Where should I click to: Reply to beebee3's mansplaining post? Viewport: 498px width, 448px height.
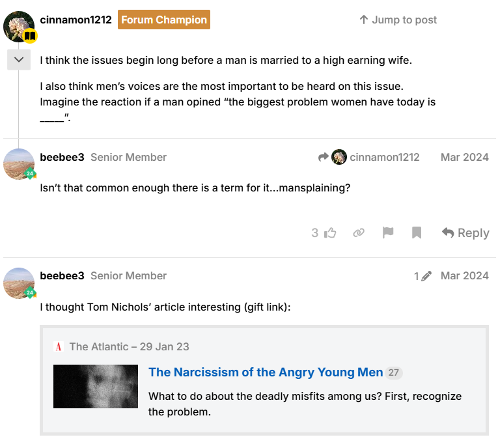(465, 233)
